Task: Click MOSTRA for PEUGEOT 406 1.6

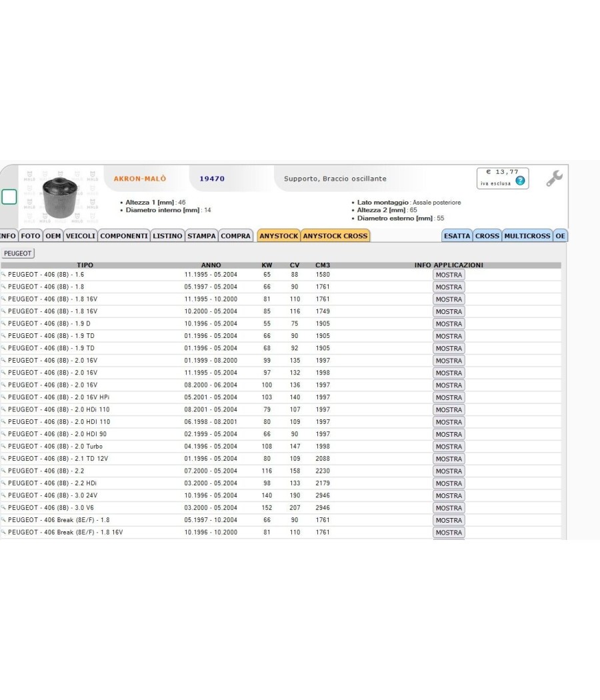Action: (x=449, y=275)
